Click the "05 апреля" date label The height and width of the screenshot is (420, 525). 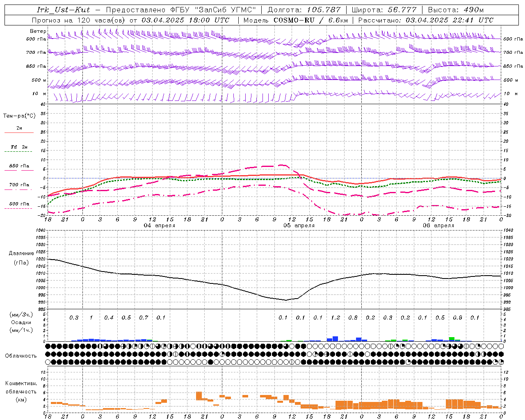[x=299, y=226]
